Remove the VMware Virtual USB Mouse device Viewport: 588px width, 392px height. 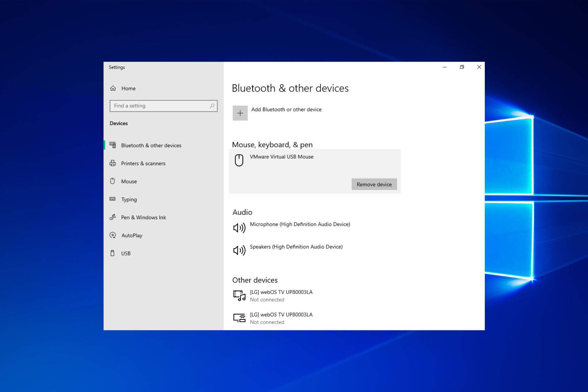pyautogui.click(x=374, y=184)
